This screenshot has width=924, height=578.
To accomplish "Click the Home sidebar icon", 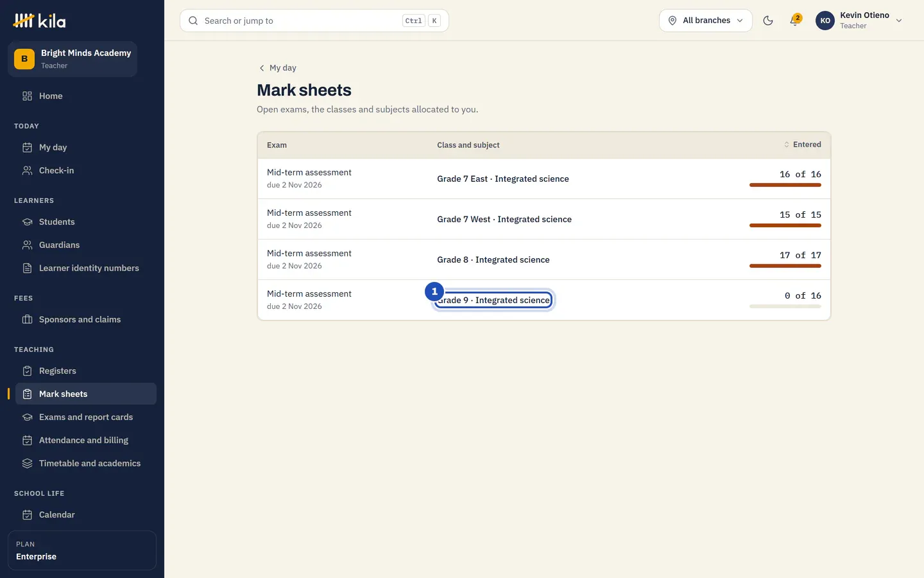I will point(27,96).
